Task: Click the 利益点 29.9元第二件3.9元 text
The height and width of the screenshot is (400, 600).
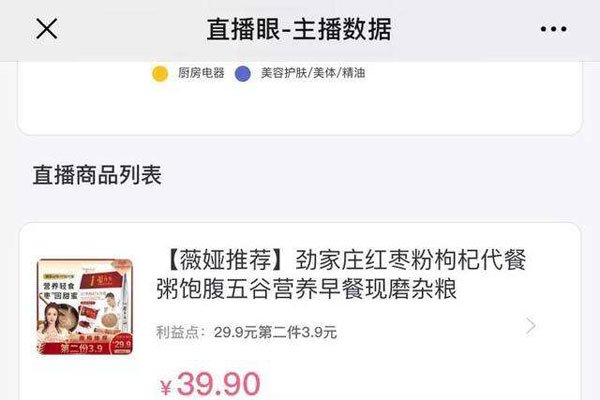Action: 246,332
